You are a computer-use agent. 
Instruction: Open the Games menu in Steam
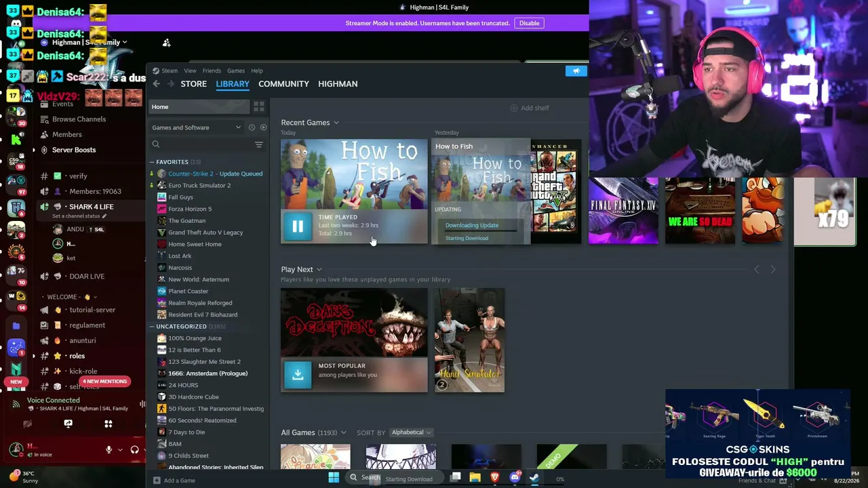[236, 70]
